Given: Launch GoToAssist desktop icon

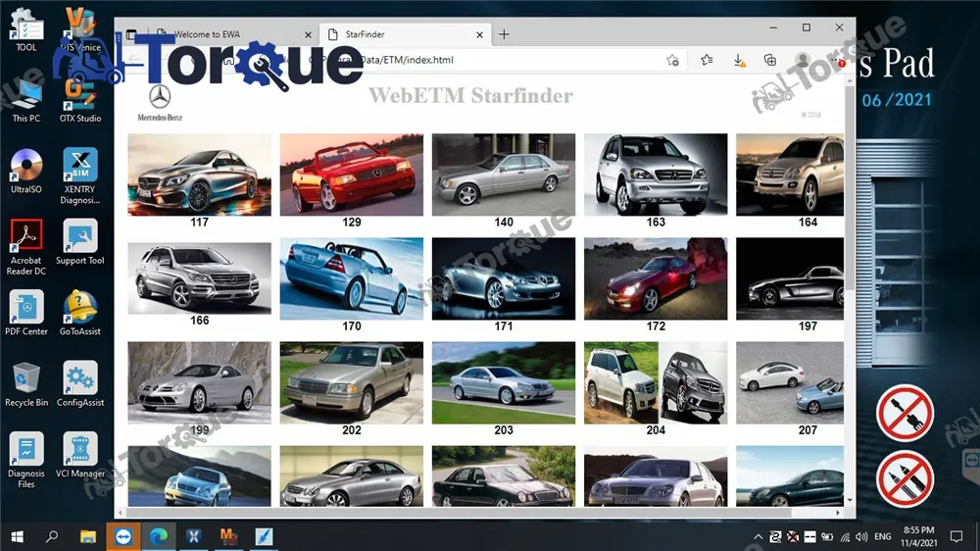Looking at the screenshot, I should (80, 314).
